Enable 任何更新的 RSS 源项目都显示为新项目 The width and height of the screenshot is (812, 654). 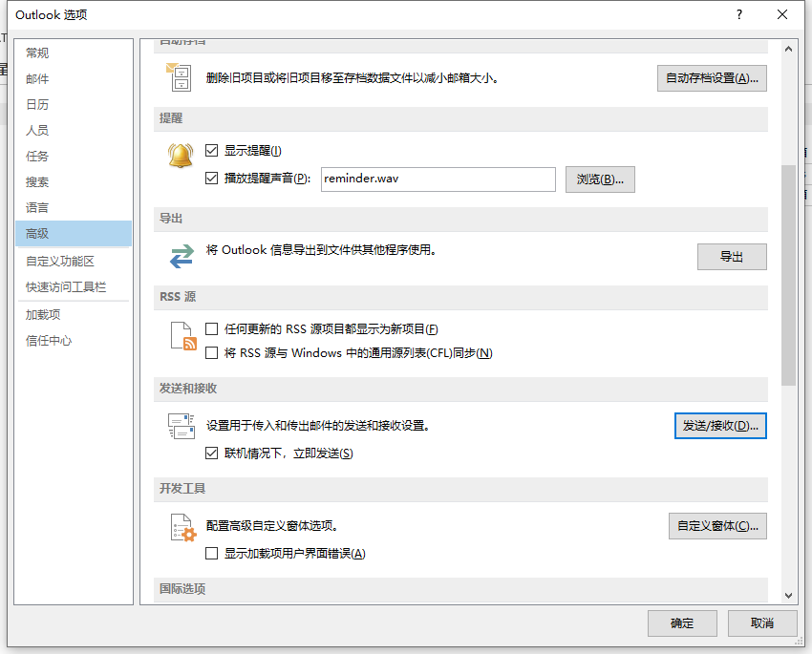211,329
